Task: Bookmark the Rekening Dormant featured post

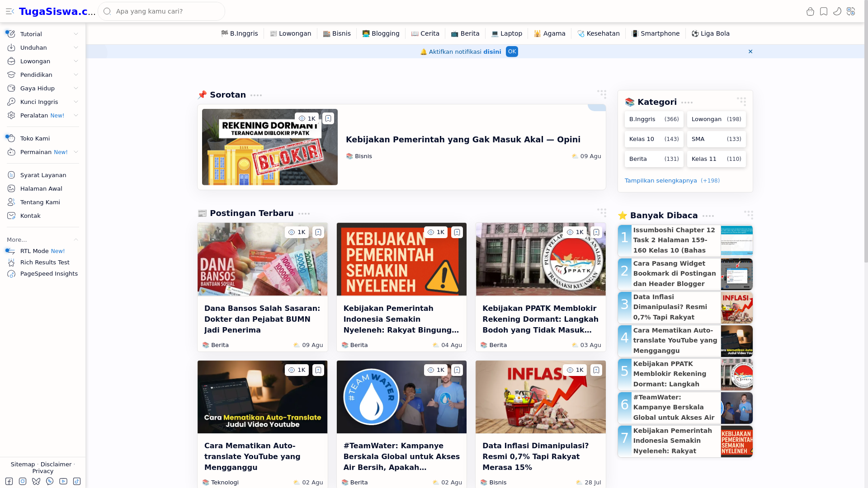Action: 328,118
